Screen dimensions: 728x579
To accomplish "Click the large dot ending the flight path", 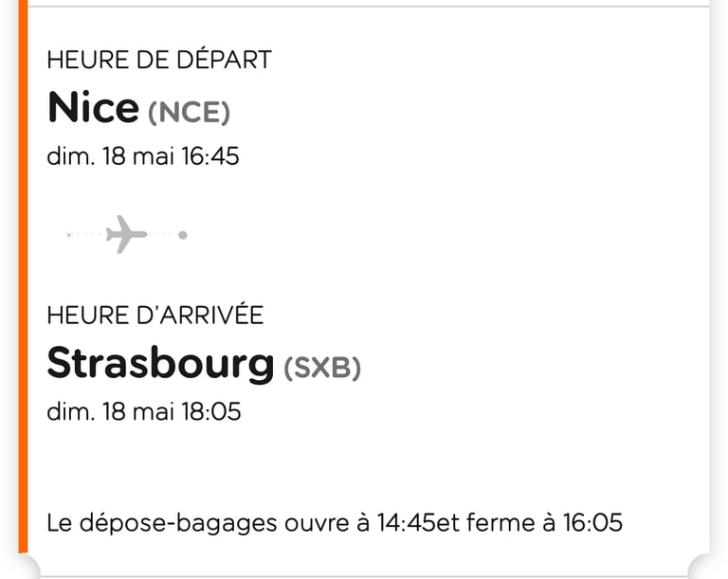I will (182, 235).
